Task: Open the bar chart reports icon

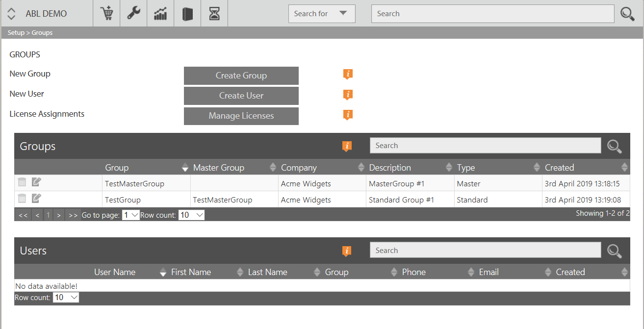Action: [x=160, y=13]
